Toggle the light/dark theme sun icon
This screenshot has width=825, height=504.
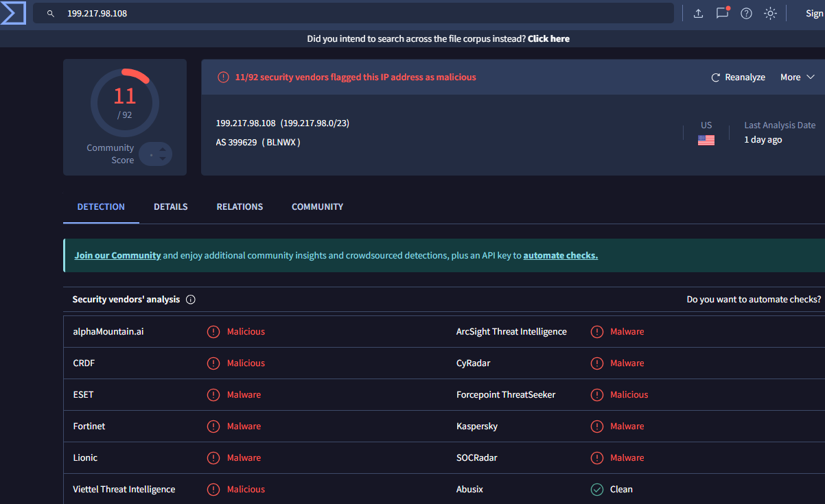[x=770, y=14]
